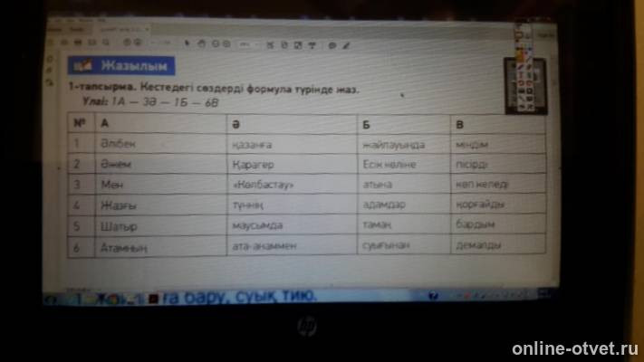
Task: Select the column header Б
Action: [x=367, y=122]
